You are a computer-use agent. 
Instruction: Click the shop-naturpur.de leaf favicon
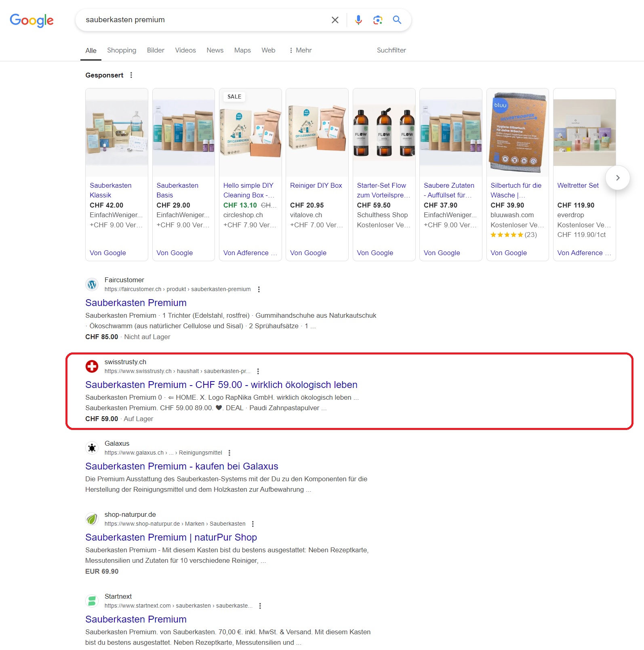click(92, 519)
